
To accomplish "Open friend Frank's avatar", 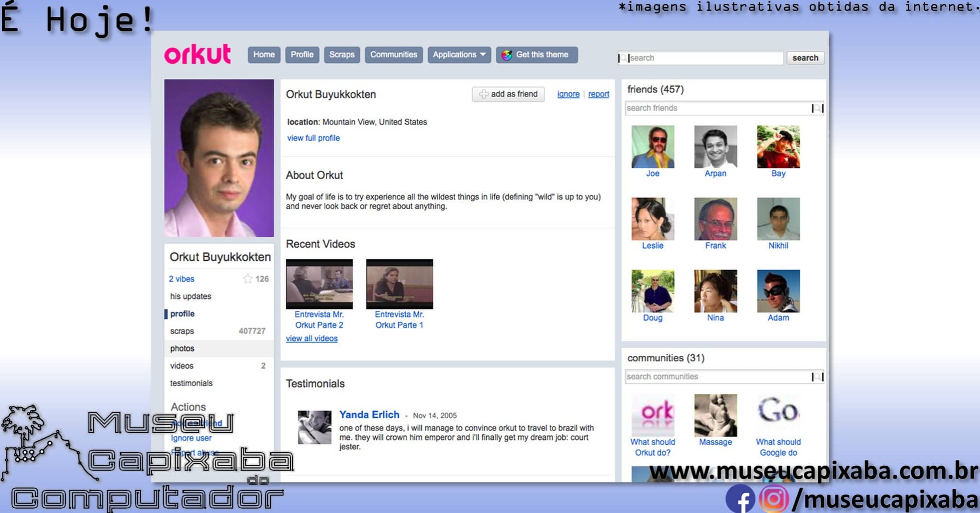I will tap(715, 219).
